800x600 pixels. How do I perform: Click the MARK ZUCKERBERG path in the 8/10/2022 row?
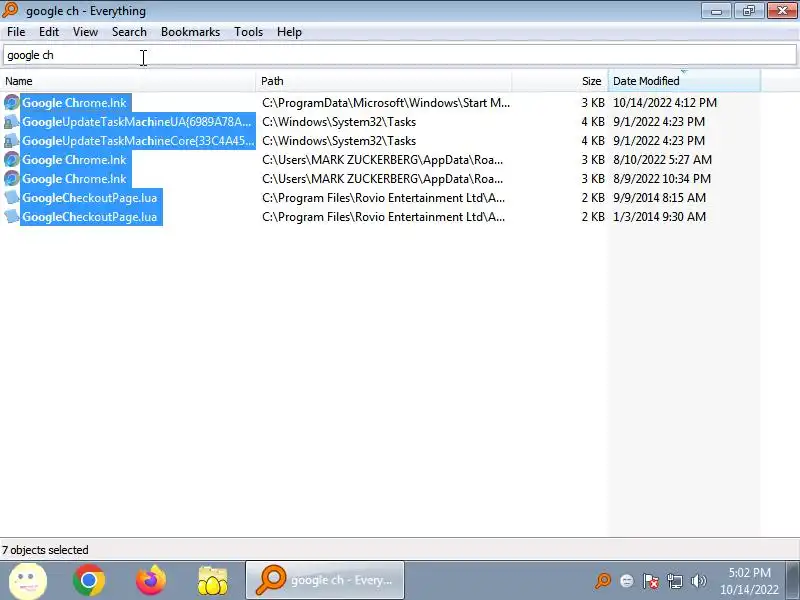[x=383, y=160]
